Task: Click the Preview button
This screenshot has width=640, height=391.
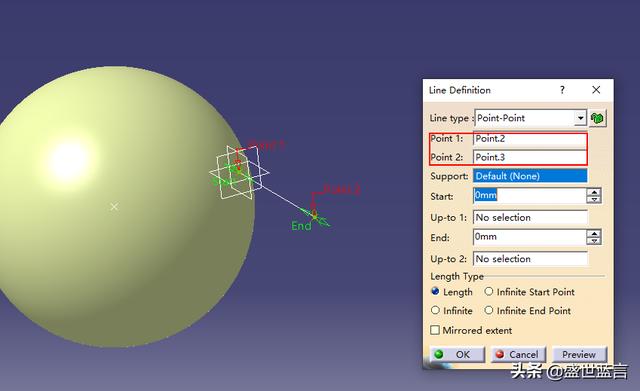Action: [x=579, y=354]
